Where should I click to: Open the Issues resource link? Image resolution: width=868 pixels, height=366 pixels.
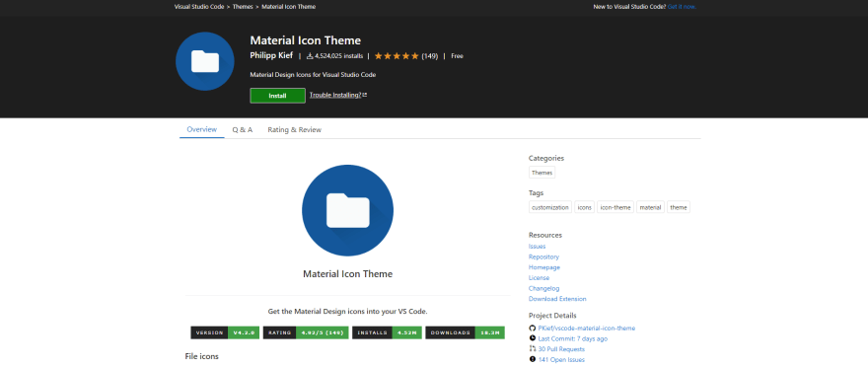(537, 247)
